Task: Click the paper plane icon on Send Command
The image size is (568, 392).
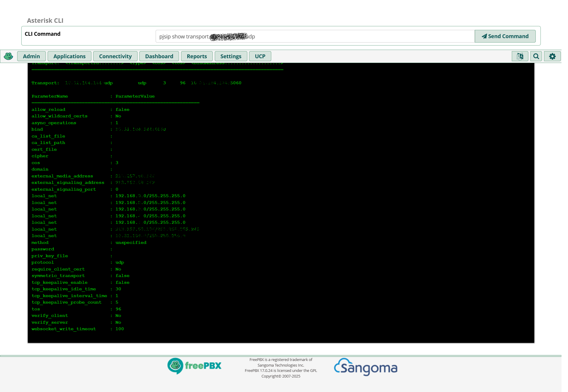Action: tap(484, 36)
